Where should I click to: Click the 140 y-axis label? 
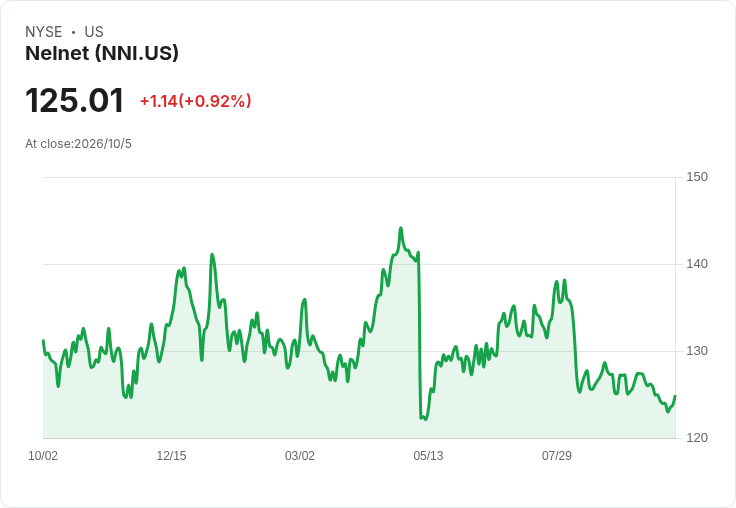coord(697,264)
